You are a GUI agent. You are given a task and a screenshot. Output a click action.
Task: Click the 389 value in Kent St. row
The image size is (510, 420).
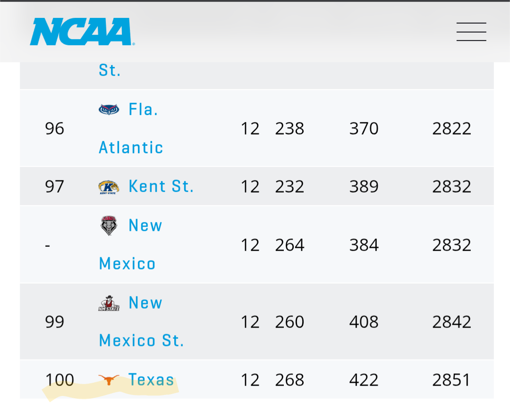[x=364, y=186]
